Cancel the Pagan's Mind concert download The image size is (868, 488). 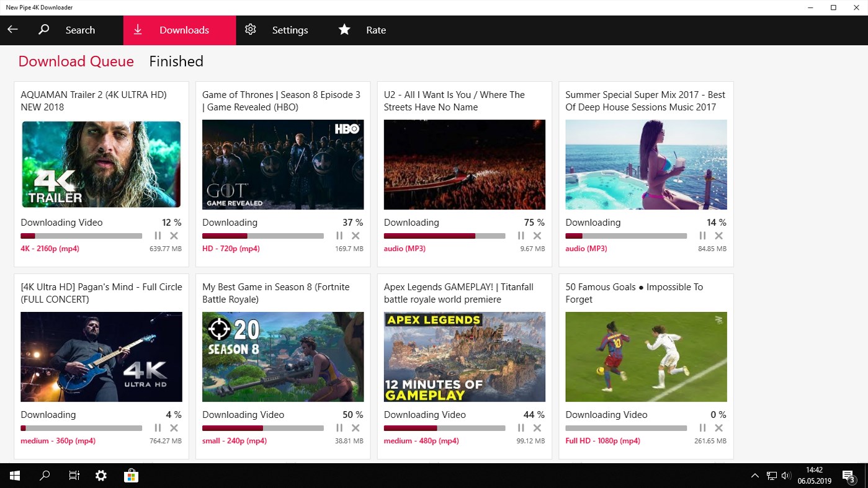(174, 428)
